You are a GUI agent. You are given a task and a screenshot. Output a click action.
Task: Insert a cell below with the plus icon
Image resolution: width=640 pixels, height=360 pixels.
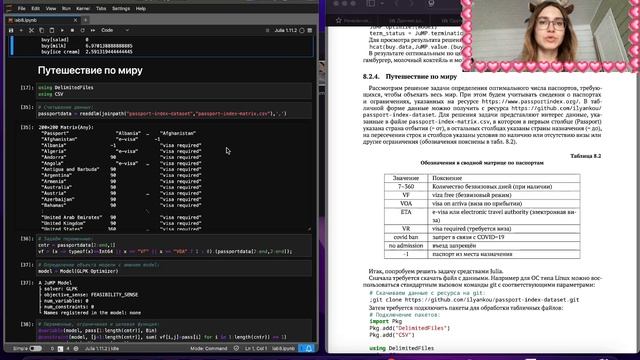(x=21, y=30)
